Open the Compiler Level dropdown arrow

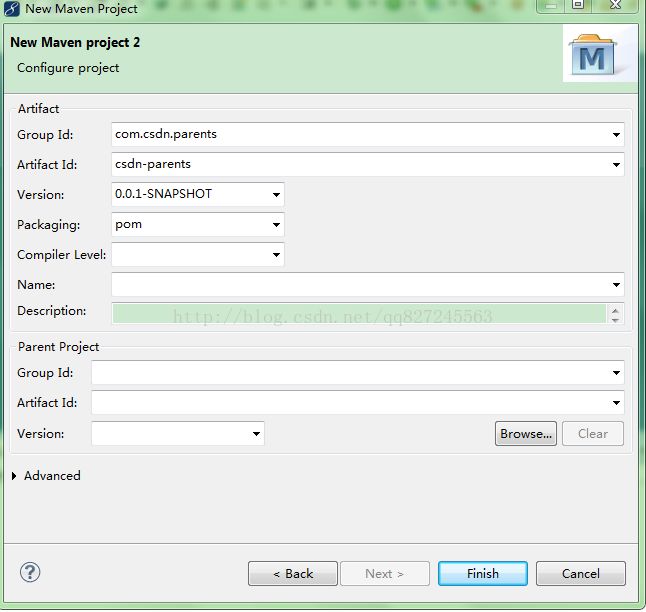(x=276, y=255)
